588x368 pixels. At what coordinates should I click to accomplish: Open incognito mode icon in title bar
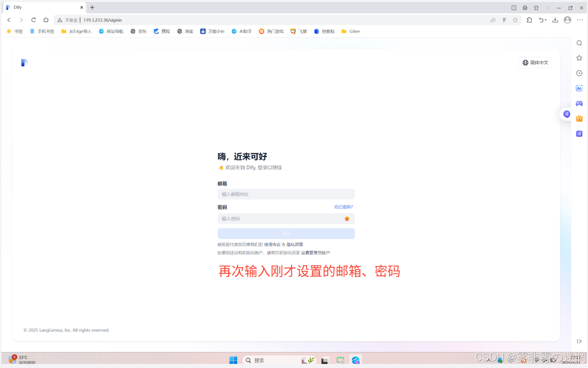point(525,7)
